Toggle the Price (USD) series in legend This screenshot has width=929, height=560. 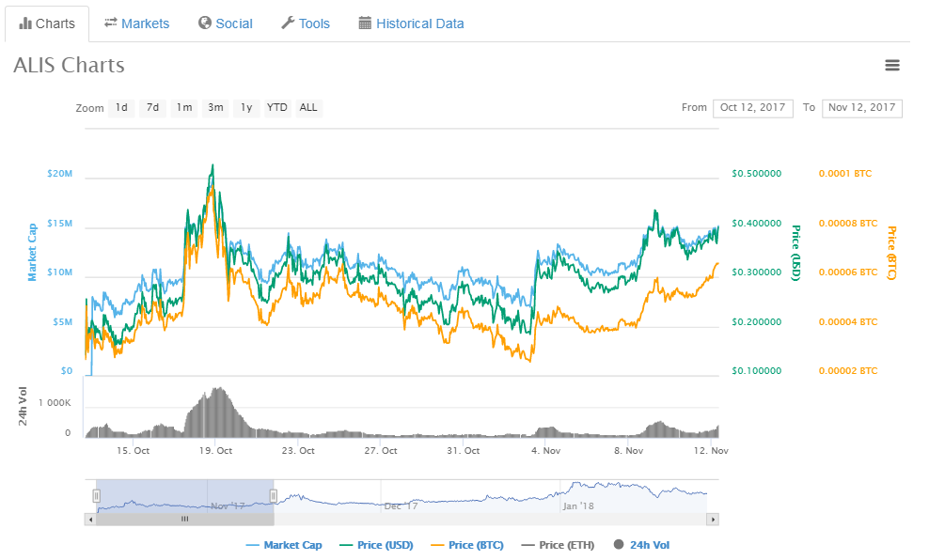pos(376,545)
